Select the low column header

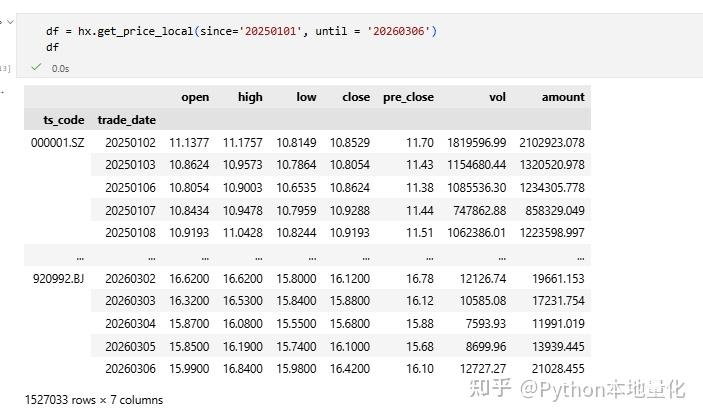pyautogui.click(x=305, y=97)
